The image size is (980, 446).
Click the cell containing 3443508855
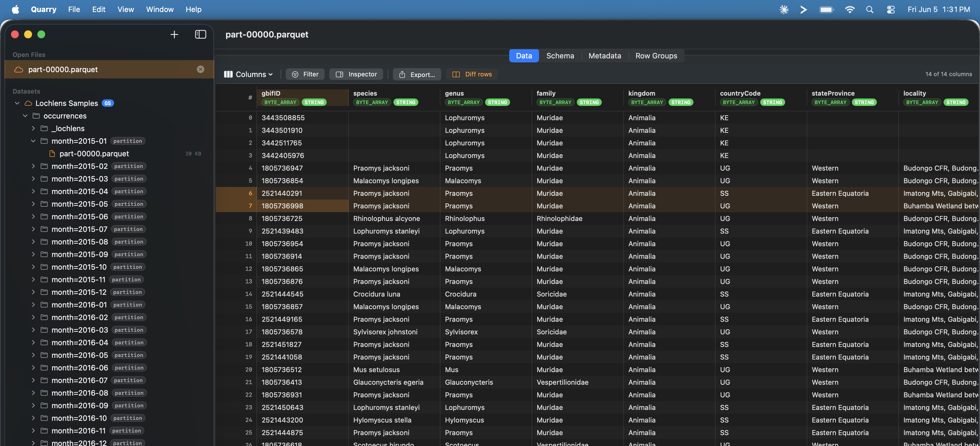(302, 118)
